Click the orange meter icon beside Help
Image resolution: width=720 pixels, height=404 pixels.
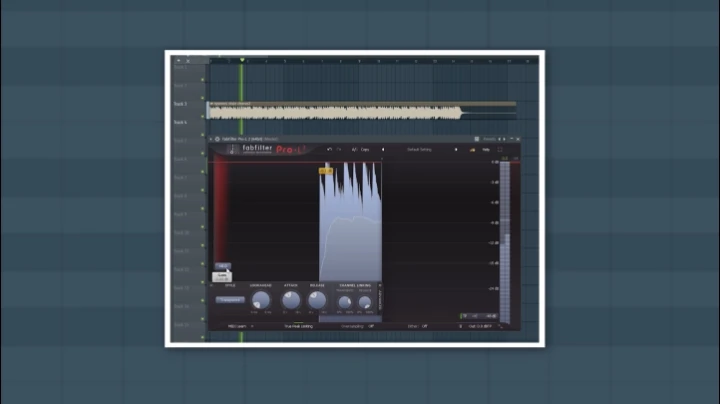pos(472,150)
